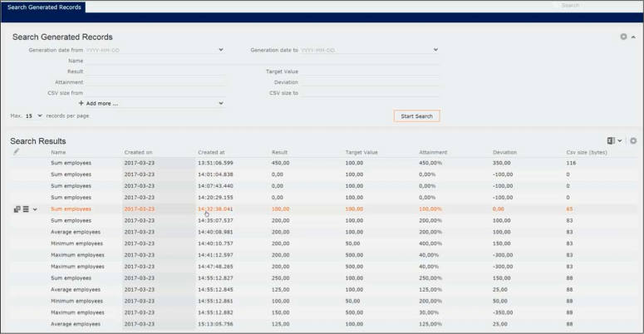
Task: Sort by the Attainment column header
Action: 435,152
